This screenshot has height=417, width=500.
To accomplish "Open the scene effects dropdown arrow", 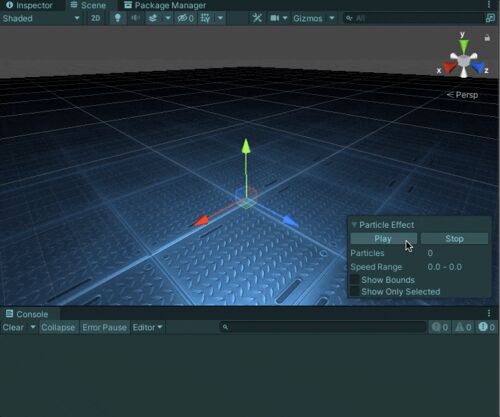I will click(168, 18).
